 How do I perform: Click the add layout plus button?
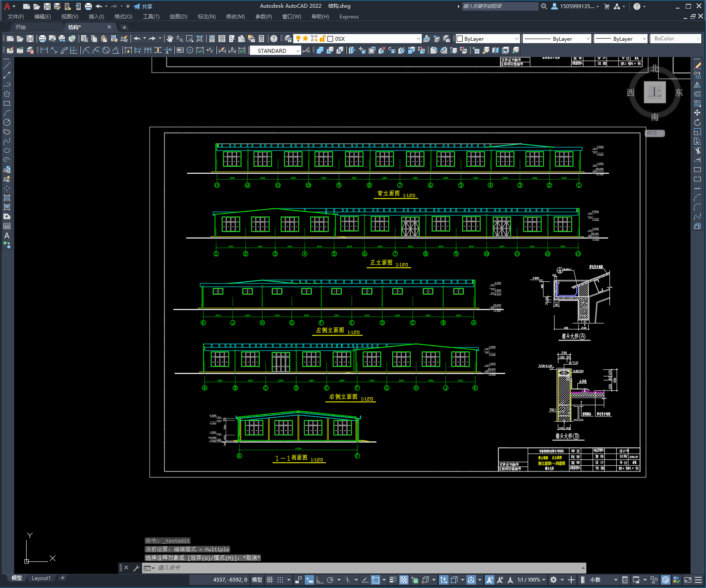63,578
